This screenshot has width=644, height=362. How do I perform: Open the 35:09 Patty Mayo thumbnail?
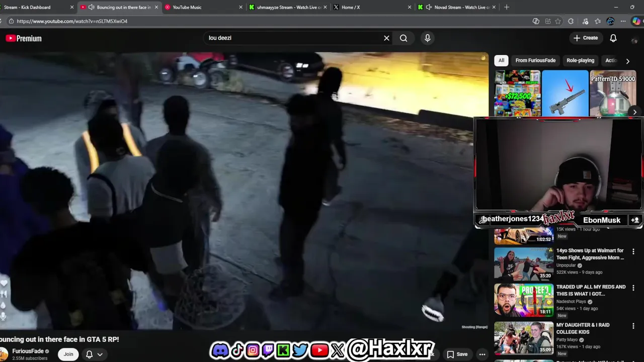524,338
